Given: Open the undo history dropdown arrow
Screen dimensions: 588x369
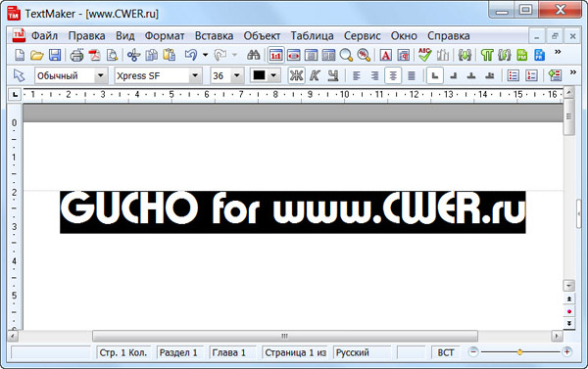Looking at the screenshot, I should (205, 55).
